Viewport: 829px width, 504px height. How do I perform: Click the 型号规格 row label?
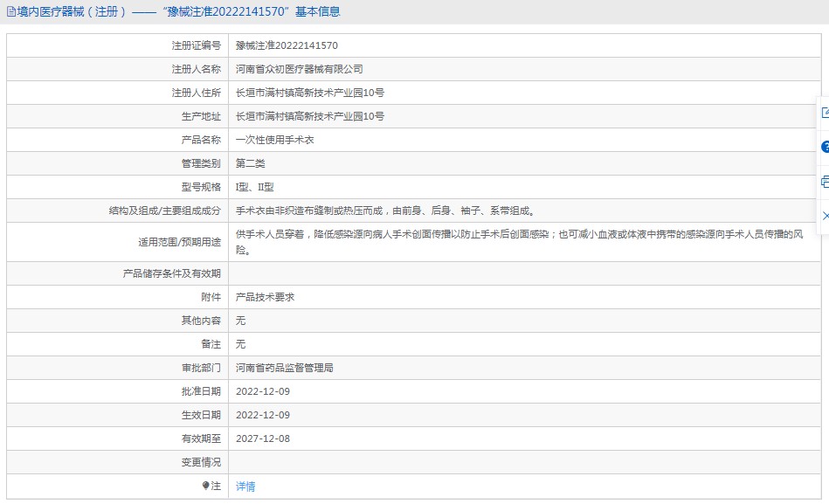point(201,187)
